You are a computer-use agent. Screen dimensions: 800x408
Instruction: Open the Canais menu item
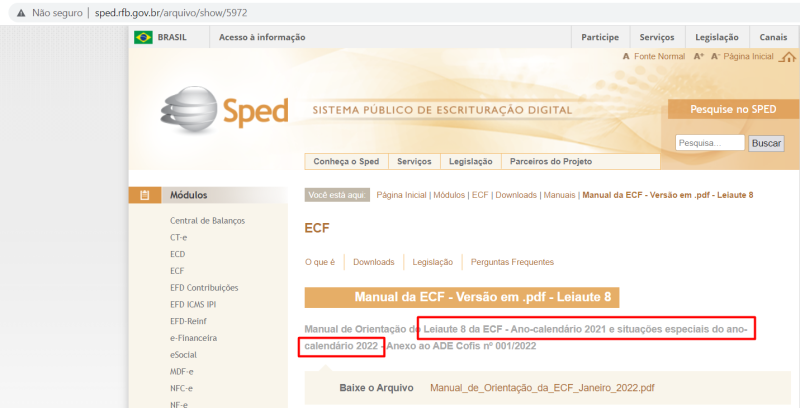[773, 37]
